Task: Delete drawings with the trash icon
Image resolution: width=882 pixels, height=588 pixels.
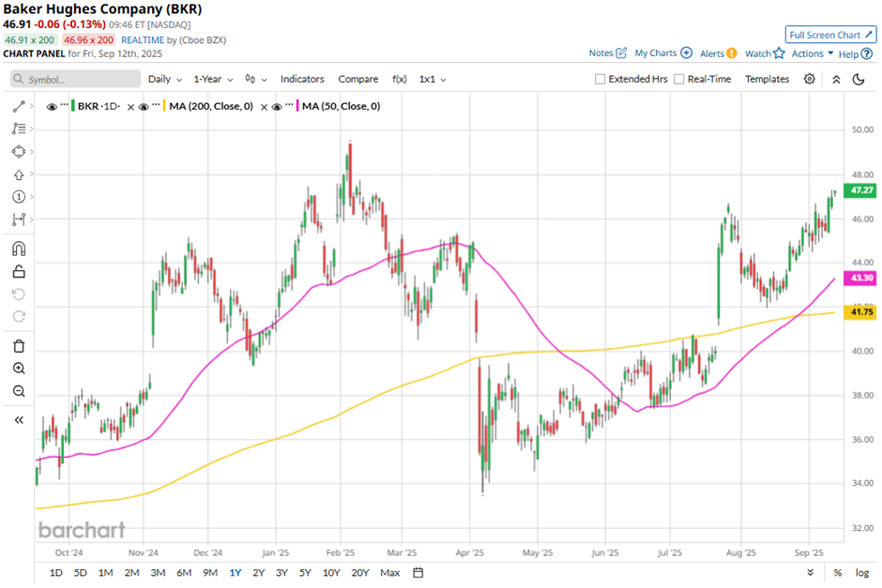Action: pyautogui.click(x=19, y=346)
